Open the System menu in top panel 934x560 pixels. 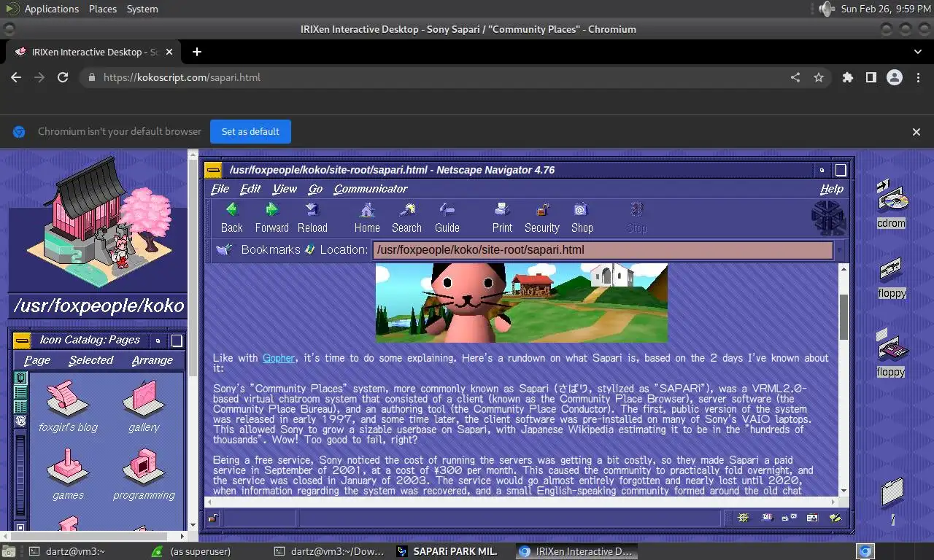coord(142,9)
